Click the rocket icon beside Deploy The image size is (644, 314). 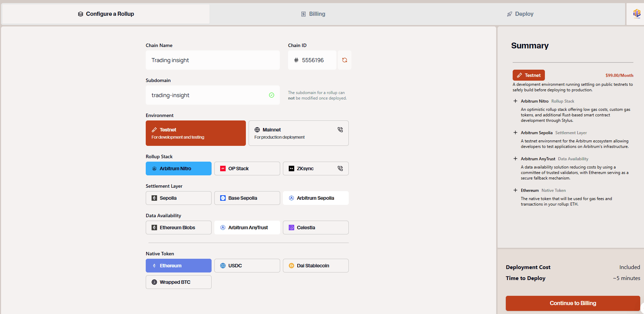click(x=510, y=14)
